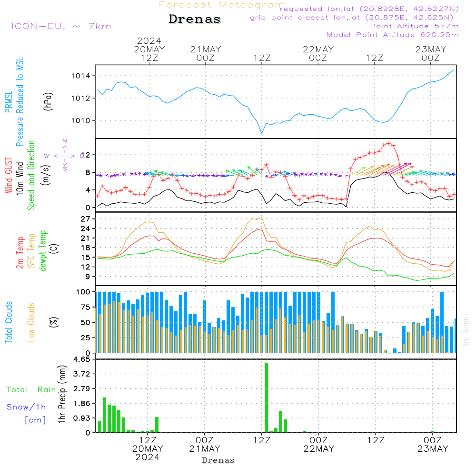The width and height of the screenshot is (476, 476).
Task: Select the grid point closest lon,lat line
Action: click(x=352, y=18)
